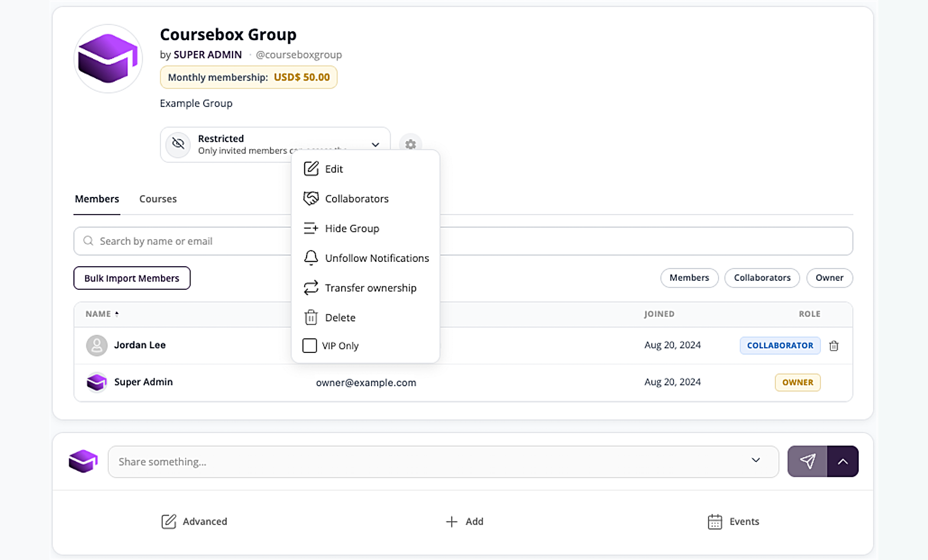Click the ROLE column header
The image size is (928, 560).
coord(810,314)
